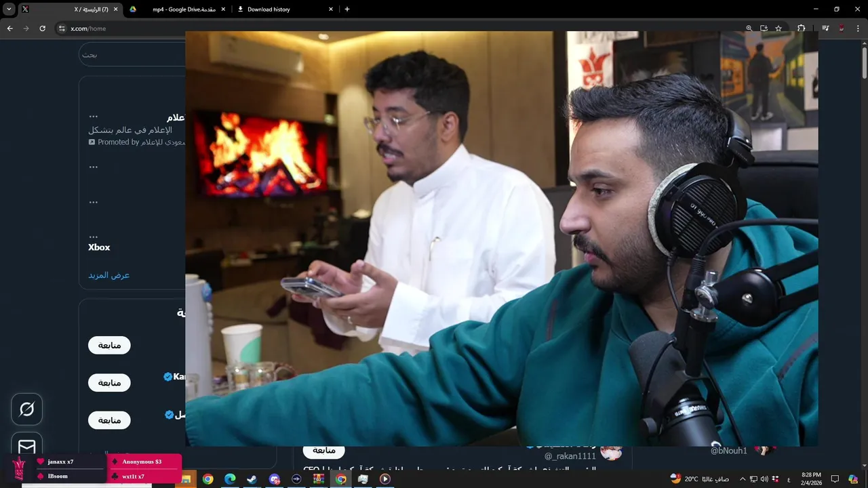Screen dimensions: 868x488
Task: Bookmark this page with the star icon
Action: tap(778, 28)
